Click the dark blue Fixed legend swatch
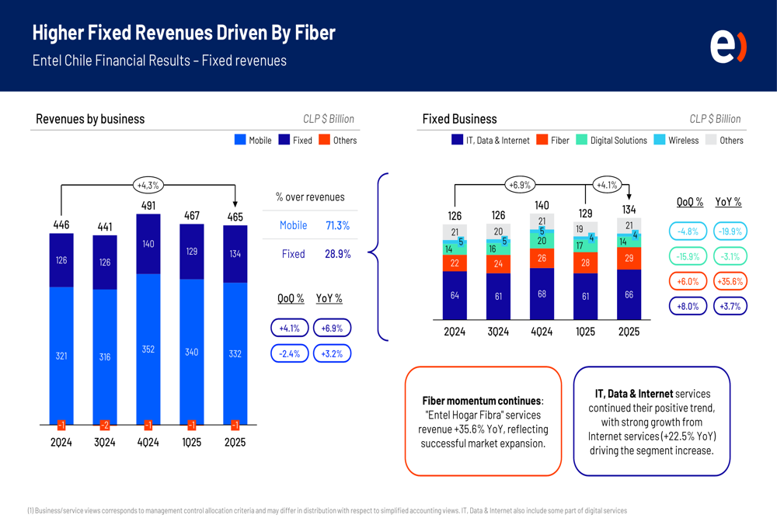Viewport: 777px width, 532px height. click(284, 140)
